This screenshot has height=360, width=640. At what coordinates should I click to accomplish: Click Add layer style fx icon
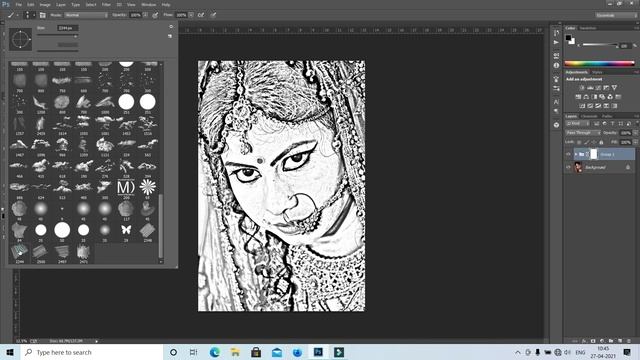click(584, 341)
